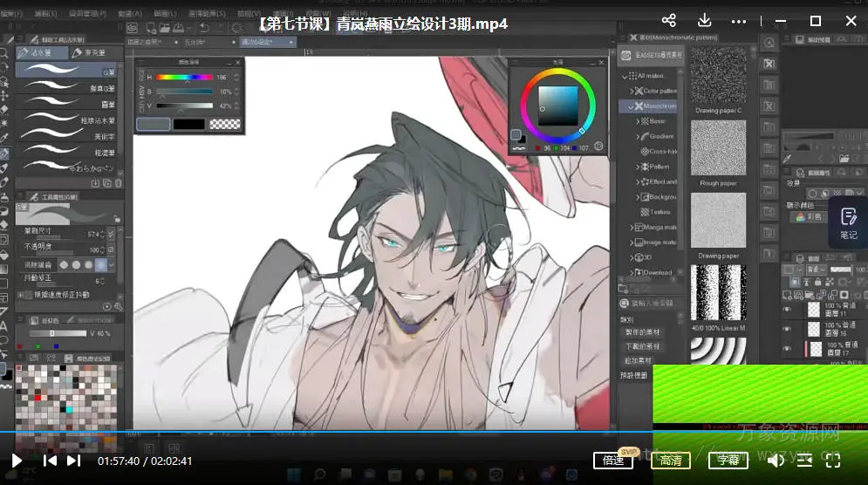This screenshot has height=485, width=868.
Task: Share this video via the share icon
Action: click(x=669, y=21)
